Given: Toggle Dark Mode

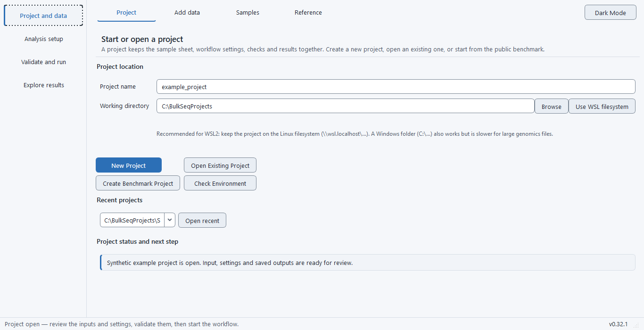Looking at the screenshot, I should pyautogui.click(x=610, y=13).
